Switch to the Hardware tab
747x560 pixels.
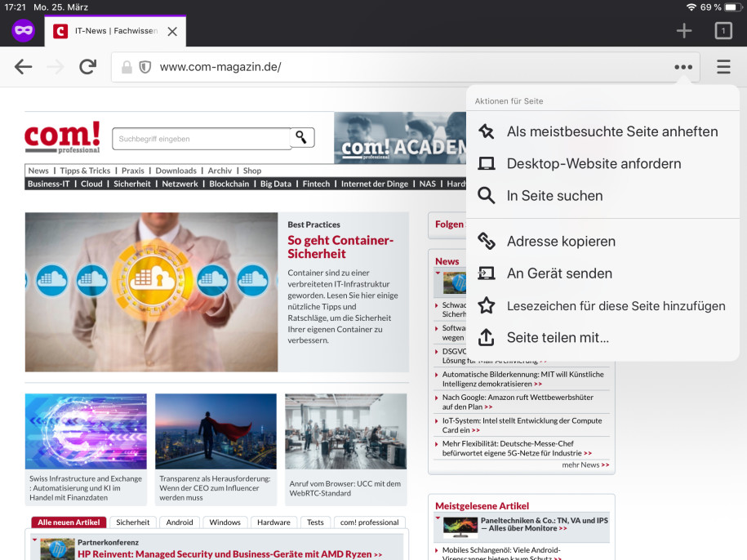tap(273, 522)
